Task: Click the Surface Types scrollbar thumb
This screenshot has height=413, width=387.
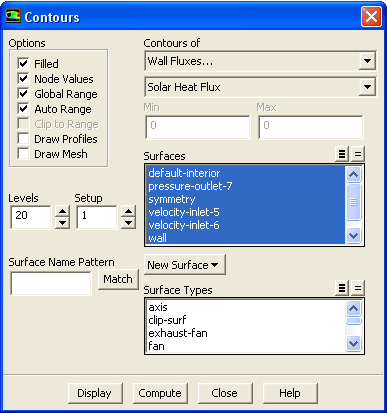Action: (x=353, y=321)
